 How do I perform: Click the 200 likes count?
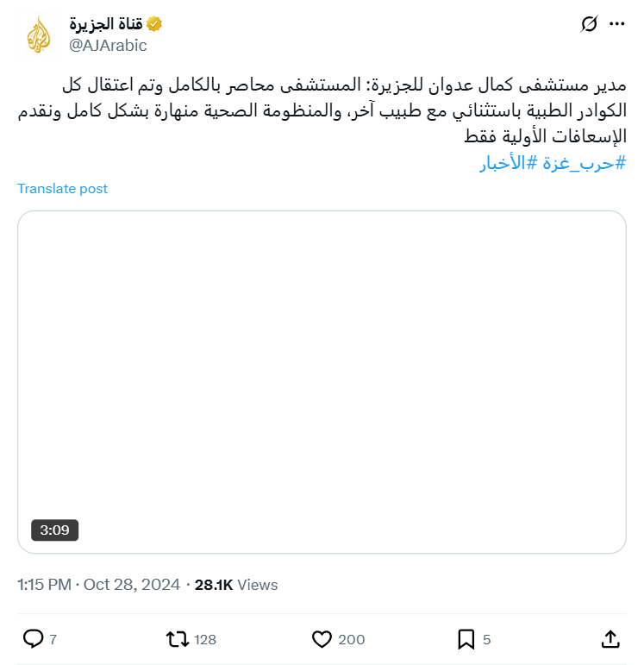coord(351,639)
